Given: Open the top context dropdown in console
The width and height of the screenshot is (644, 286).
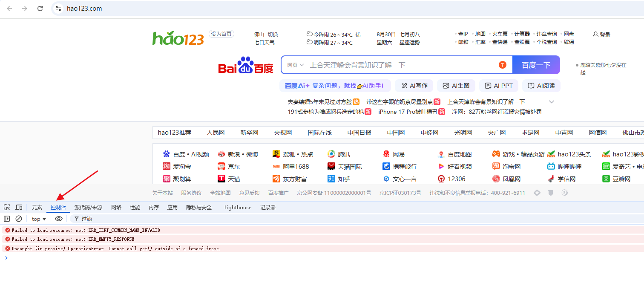Looking at the screenshot, I should click(x=39, y=219).
